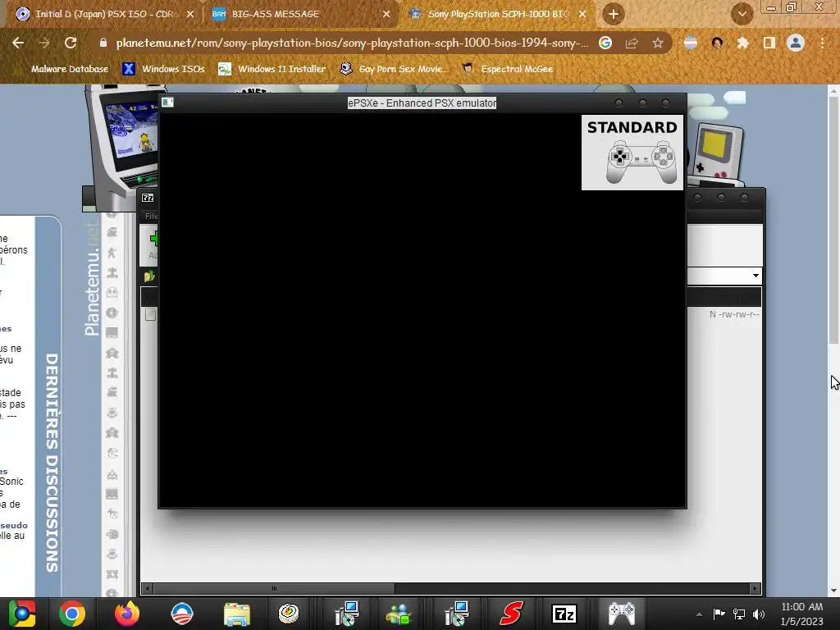Share this page from the address bar
This screenshot has height=630, width=840.
[x=632, y=43]
